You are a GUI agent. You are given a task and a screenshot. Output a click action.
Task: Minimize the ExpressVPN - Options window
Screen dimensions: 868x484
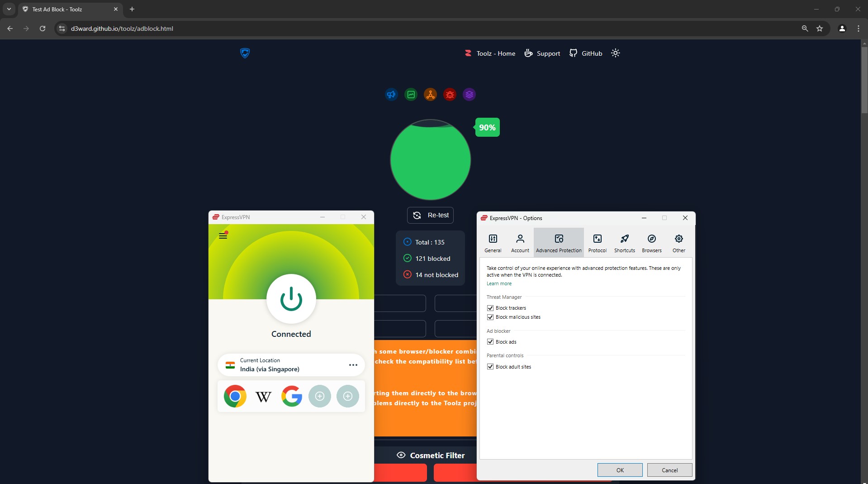pos(644,218)
